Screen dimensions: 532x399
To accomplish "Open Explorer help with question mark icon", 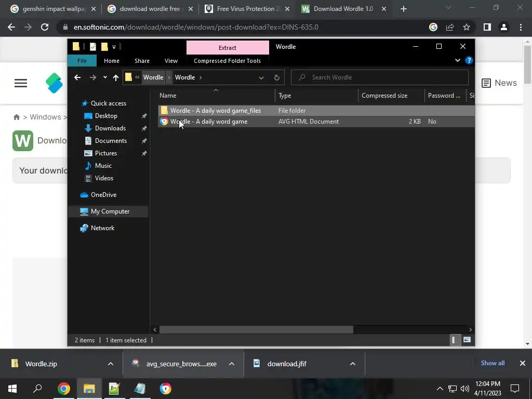I will click(469, 60).
